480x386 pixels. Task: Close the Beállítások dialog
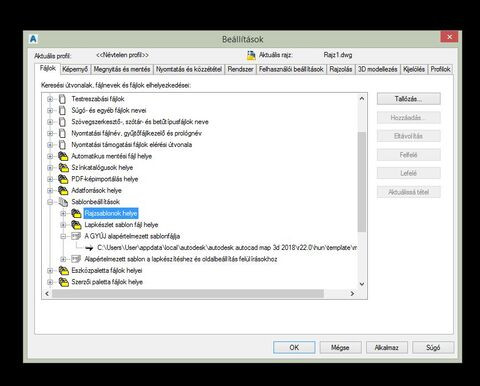pos(449,37)
